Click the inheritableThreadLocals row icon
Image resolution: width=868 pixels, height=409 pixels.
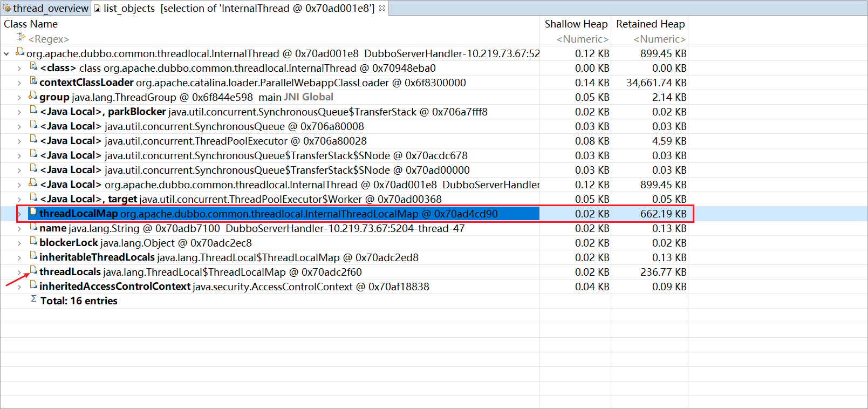tap(33, 256)
